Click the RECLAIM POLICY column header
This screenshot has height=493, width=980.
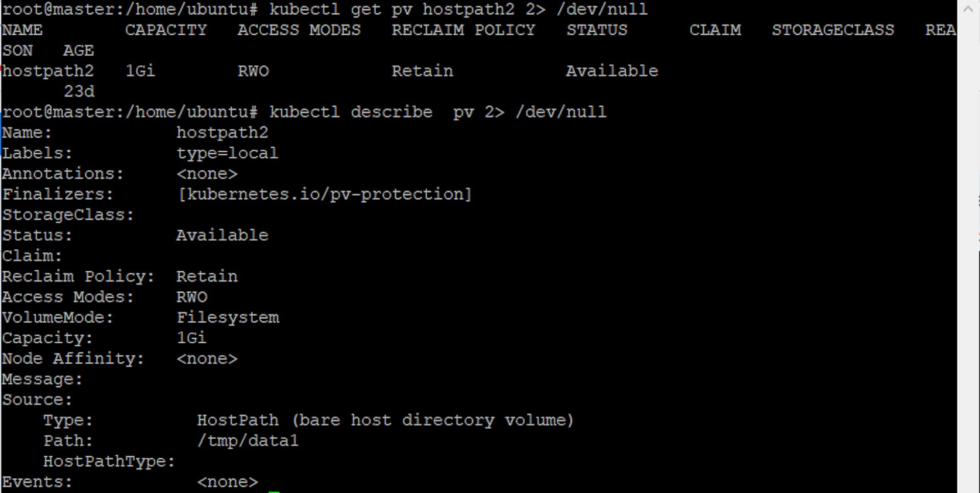[463, 30]
